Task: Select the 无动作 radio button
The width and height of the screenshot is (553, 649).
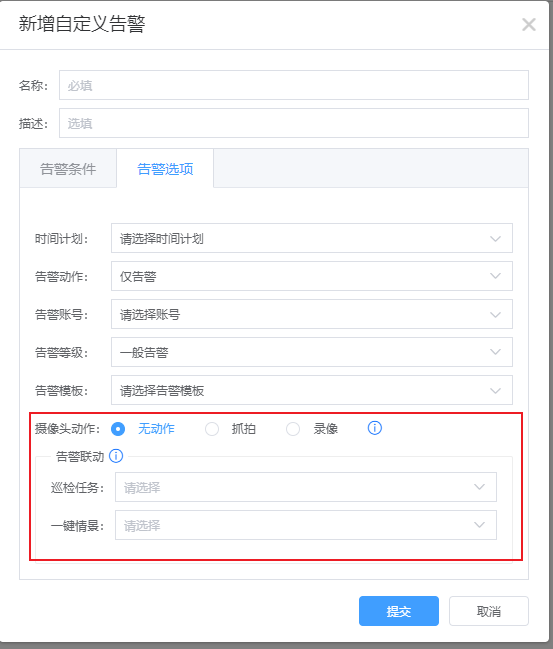Action: coord(118,429)
